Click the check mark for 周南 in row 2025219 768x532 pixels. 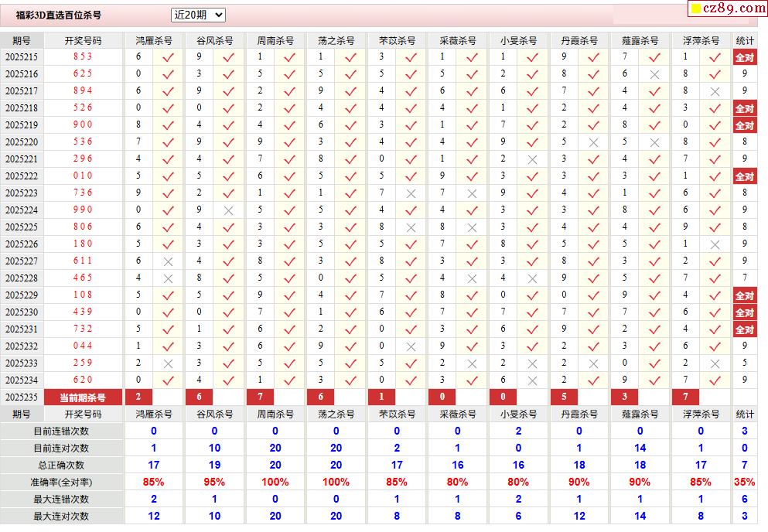tap(289, 125)
